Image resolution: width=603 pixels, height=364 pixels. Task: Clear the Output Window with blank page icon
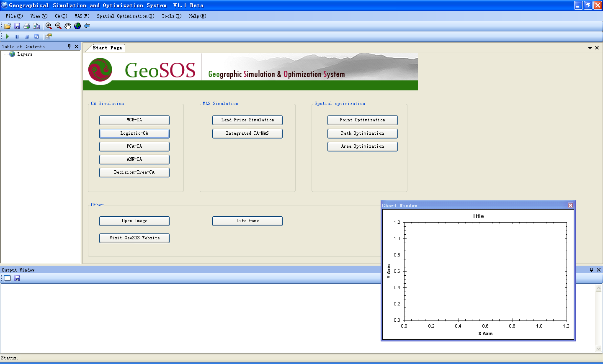pyautogui.click(x=8, y=278)
